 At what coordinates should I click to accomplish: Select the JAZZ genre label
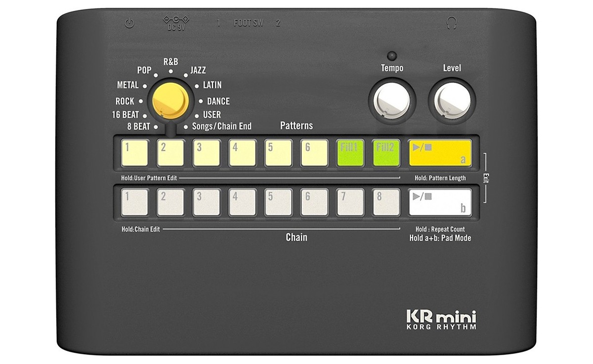click(x=198, y=70)
